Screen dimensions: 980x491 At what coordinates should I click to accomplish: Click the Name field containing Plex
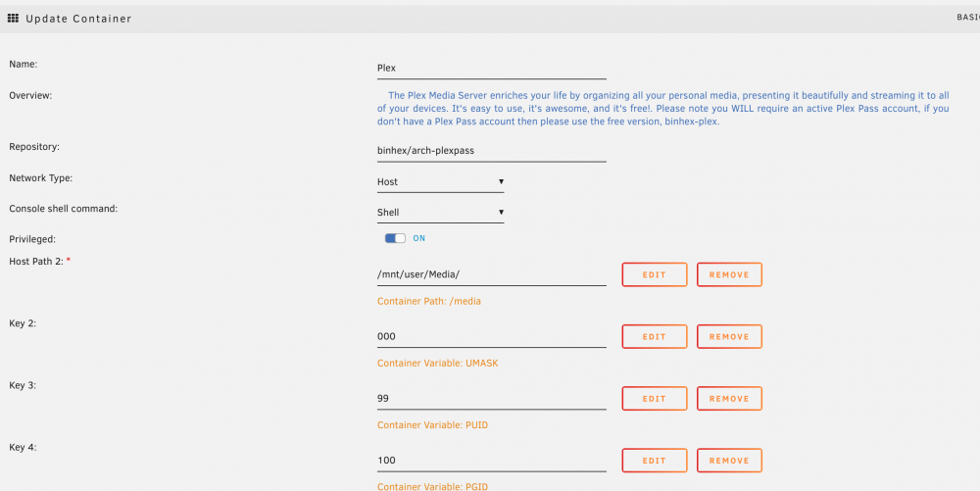coord(491,68)
